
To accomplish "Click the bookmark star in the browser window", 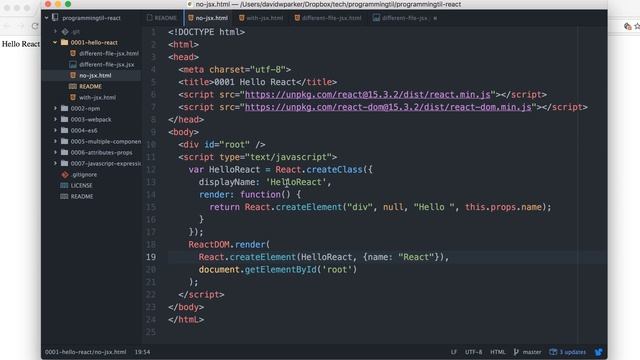I will tap(637, 26).
